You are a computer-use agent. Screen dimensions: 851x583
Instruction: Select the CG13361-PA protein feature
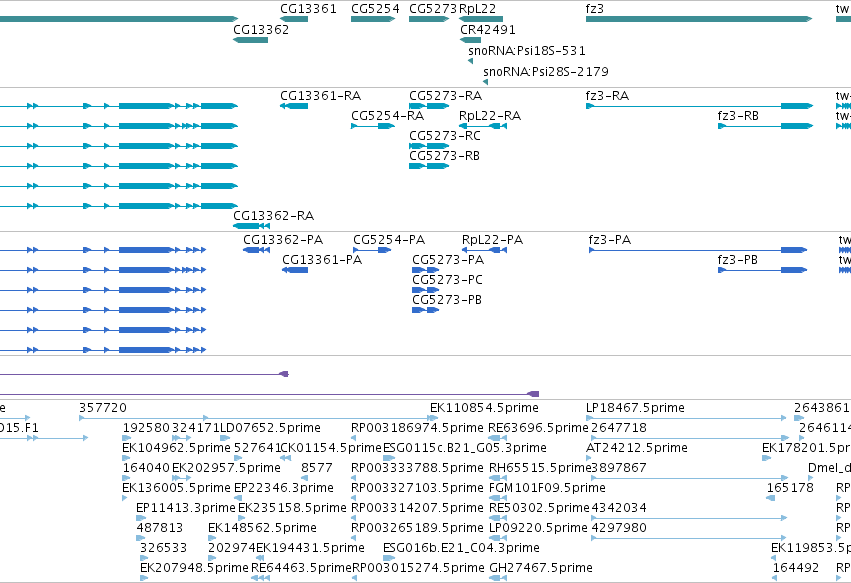(x=295, y=270)
